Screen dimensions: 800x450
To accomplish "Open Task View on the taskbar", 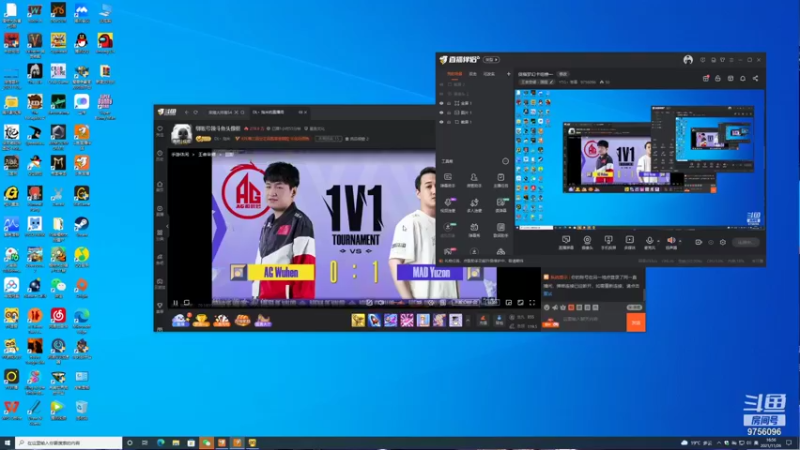I will pos(145,443).
